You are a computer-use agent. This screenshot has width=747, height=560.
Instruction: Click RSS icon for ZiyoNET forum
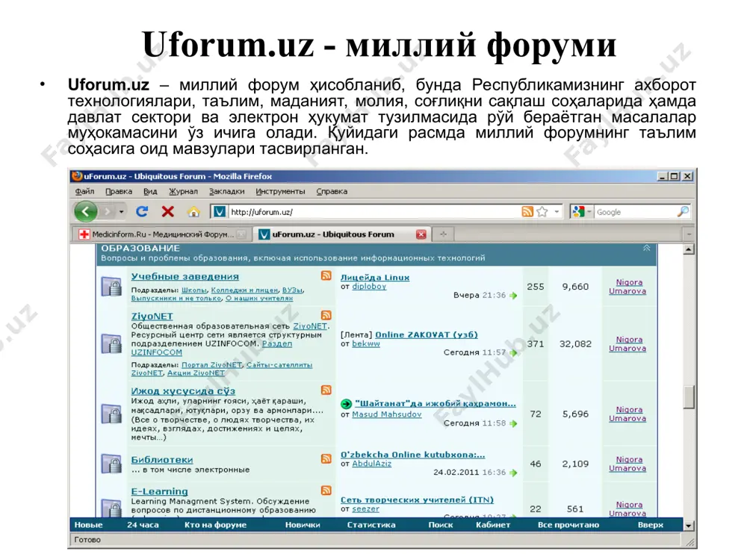point(326,315)
